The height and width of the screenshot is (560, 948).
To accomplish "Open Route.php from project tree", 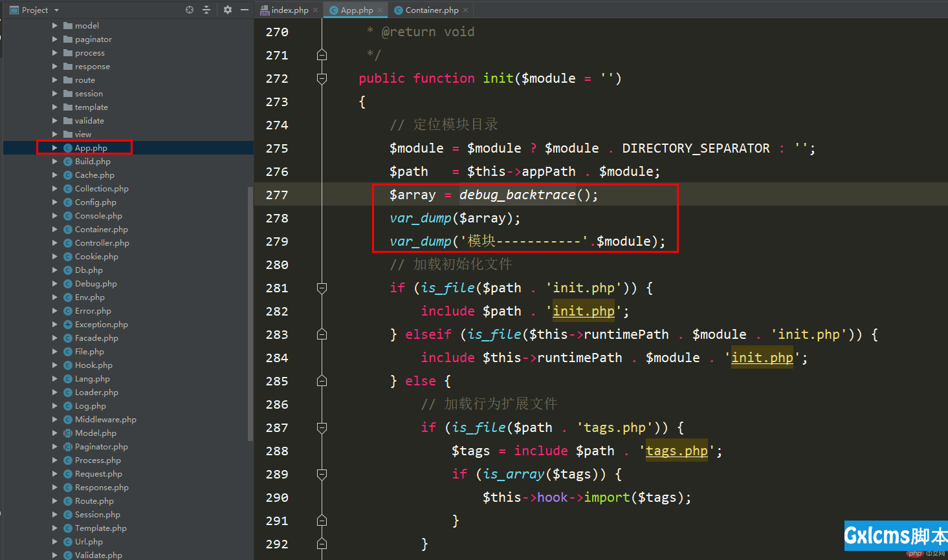I will (x=94, y=501).
